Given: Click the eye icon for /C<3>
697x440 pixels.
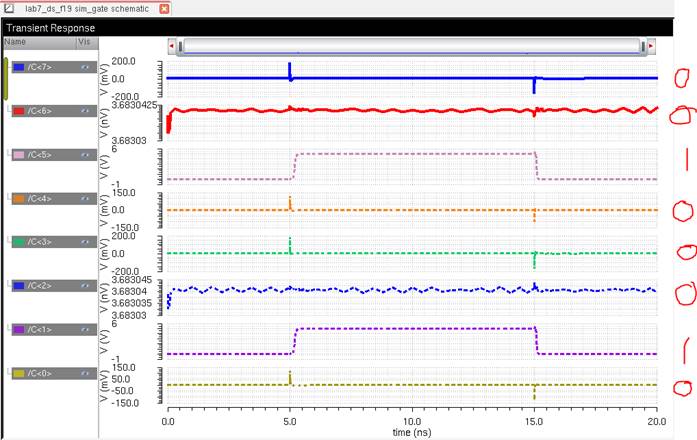Looking at the screenshot, I should click(86, 242).
